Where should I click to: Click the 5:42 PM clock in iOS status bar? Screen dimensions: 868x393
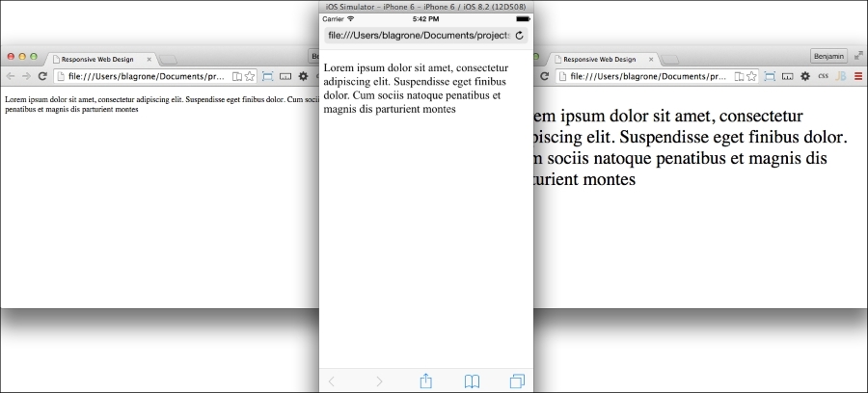point(425,19)
